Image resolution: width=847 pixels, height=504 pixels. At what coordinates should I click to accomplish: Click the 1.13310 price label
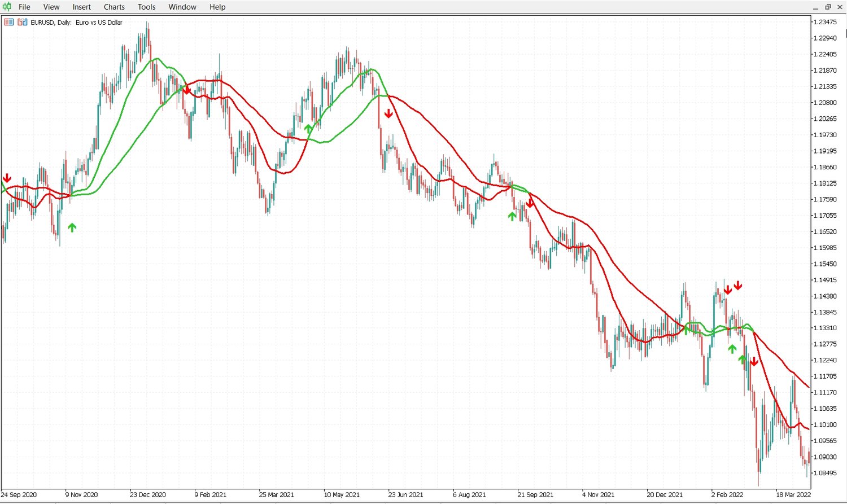coord(826,328)
